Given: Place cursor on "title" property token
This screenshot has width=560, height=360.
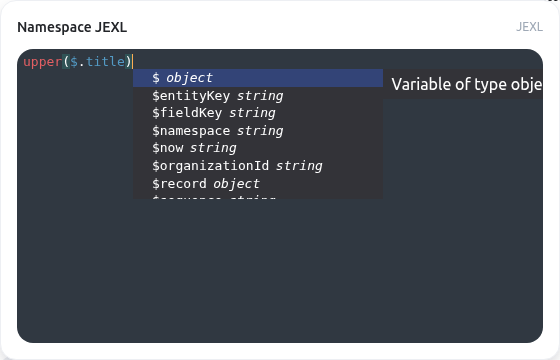Looking at the screenshot, I should tap(105, 62).
